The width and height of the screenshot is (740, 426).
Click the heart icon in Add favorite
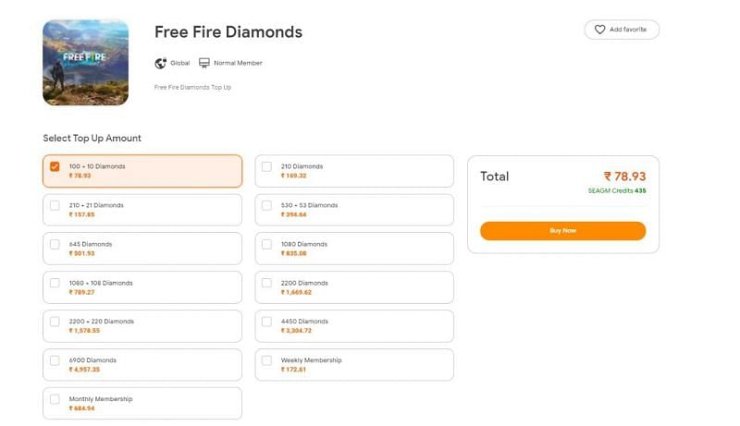coord(600,30)
